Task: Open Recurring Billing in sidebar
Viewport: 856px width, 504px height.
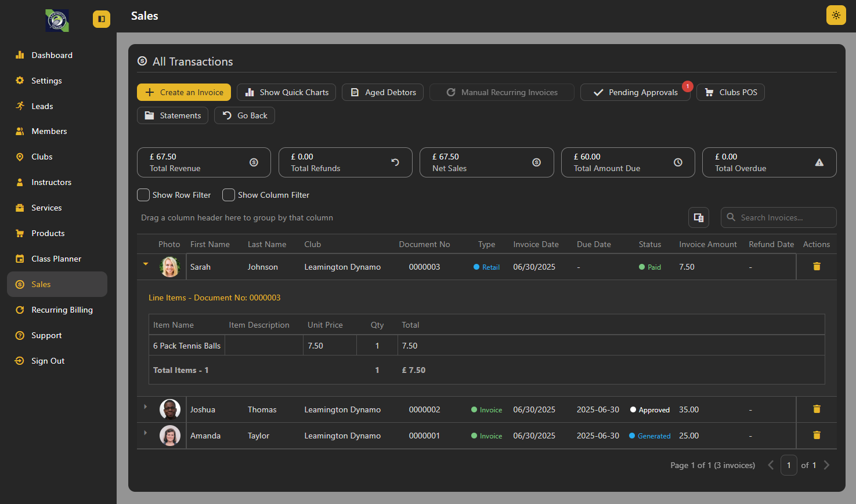Action: click(x=62, y=310)
